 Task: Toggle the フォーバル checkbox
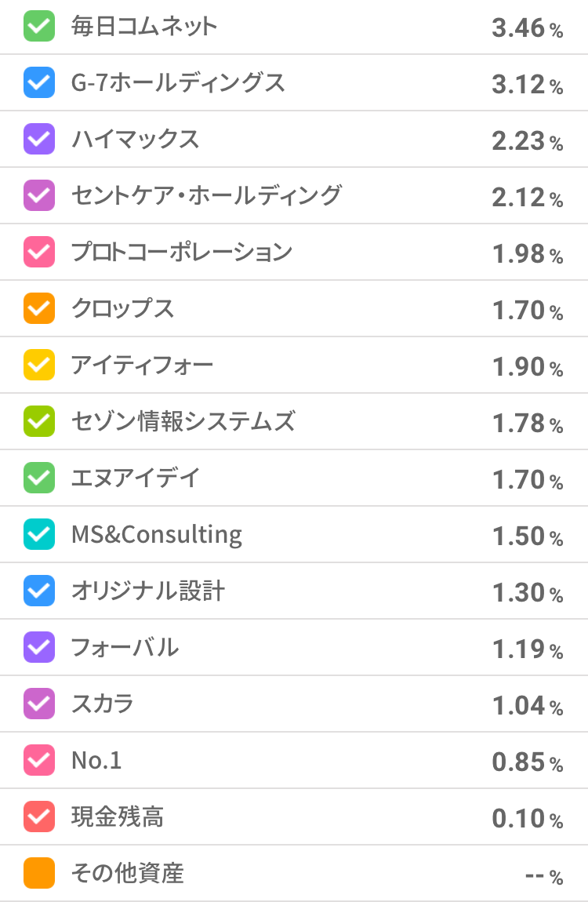click(x=39, y=647)
